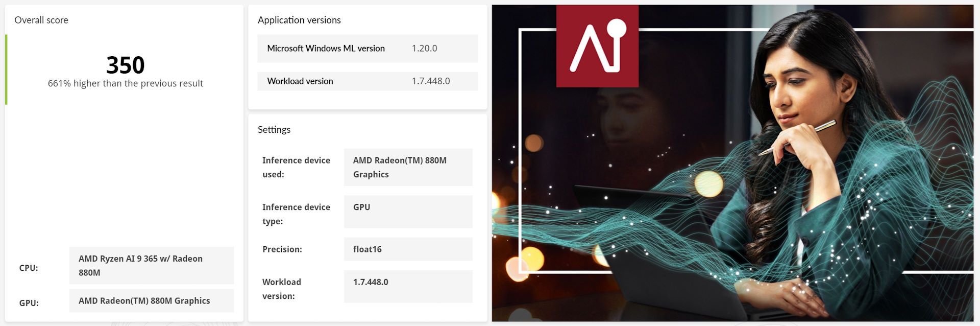Screen dimensions: 980x326
Task: Click the 'GPU:' label in Overall score panel
Action: (x=29, y=303)
